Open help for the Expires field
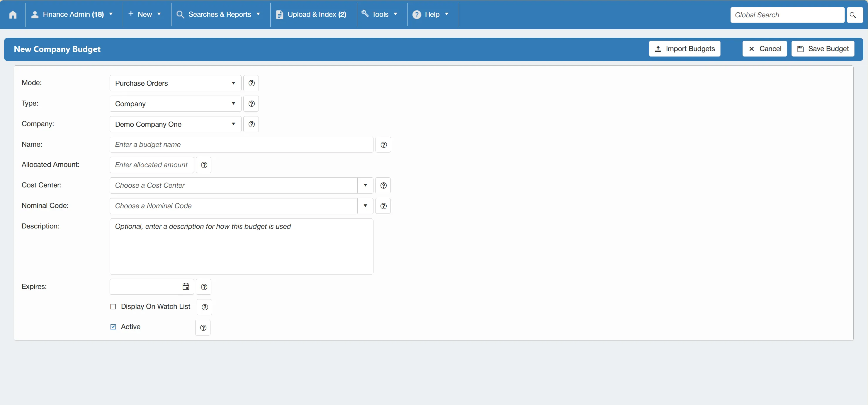The height and width of the screenshot is (405, 868). pos(203,287)
